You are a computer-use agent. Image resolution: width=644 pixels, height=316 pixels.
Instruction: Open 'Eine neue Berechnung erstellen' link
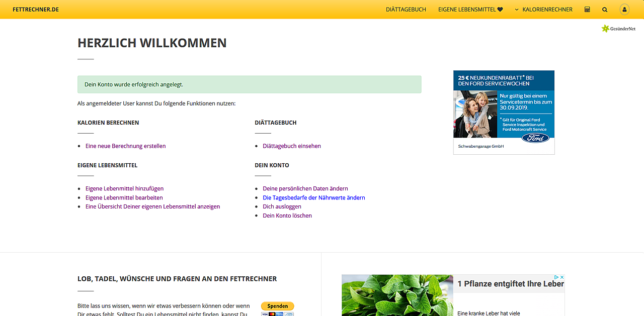(x=125, y=146)
